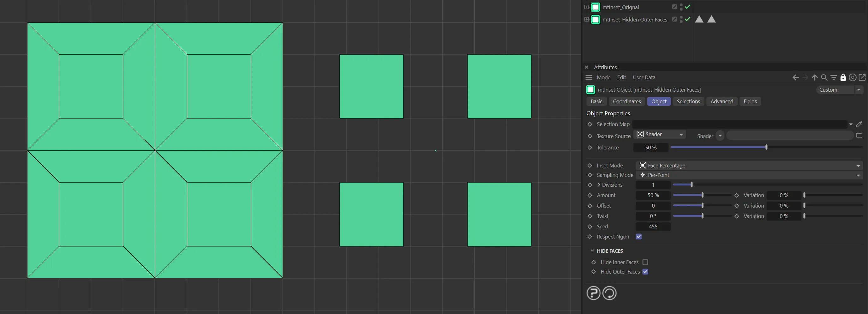Open the Inset Mode Face Percentage dropdown
The width and height of the screenshot is (868, 314).
tap(749, 166)
